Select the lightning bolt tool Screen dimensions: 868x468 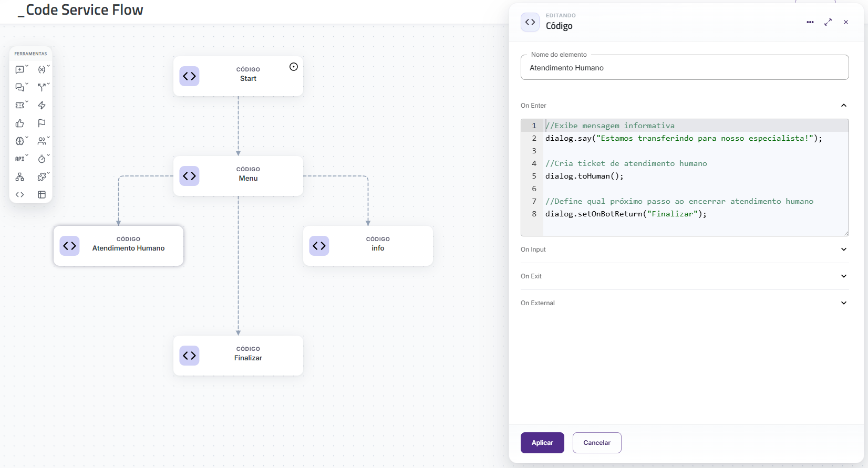tap(42, 105)
